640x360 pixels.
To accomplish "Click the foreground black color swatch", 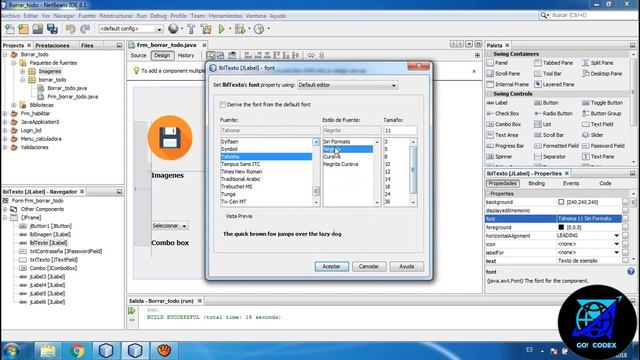I will tap(561, 227).
